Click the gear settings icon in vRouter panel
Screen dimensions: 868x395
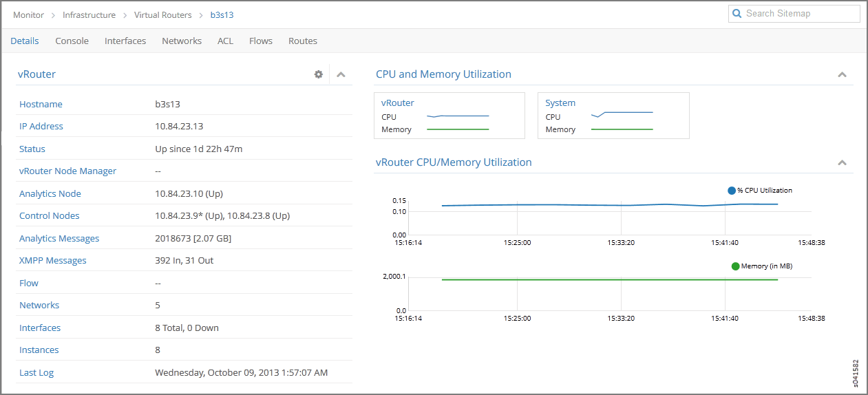click(319, 74)
